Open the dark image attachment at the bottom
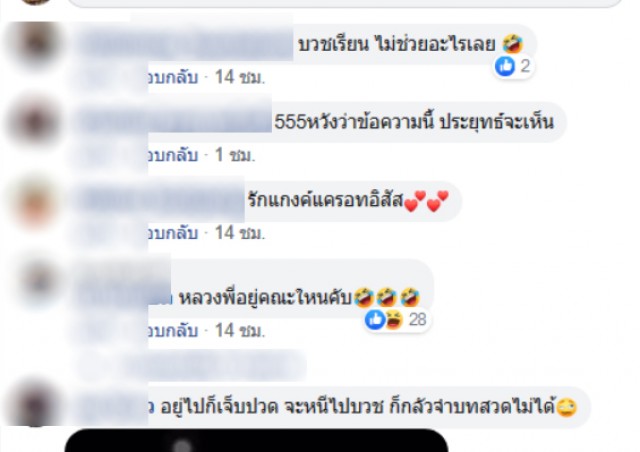Screen dimensions: 640x452 [x=256, y=441]
